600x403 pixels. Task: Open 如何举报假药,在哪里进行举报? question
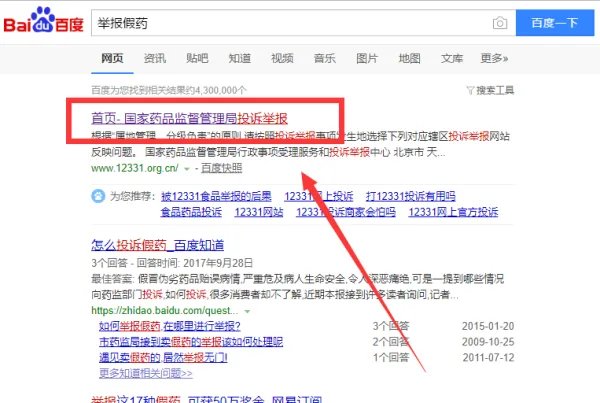coord(170,326)
